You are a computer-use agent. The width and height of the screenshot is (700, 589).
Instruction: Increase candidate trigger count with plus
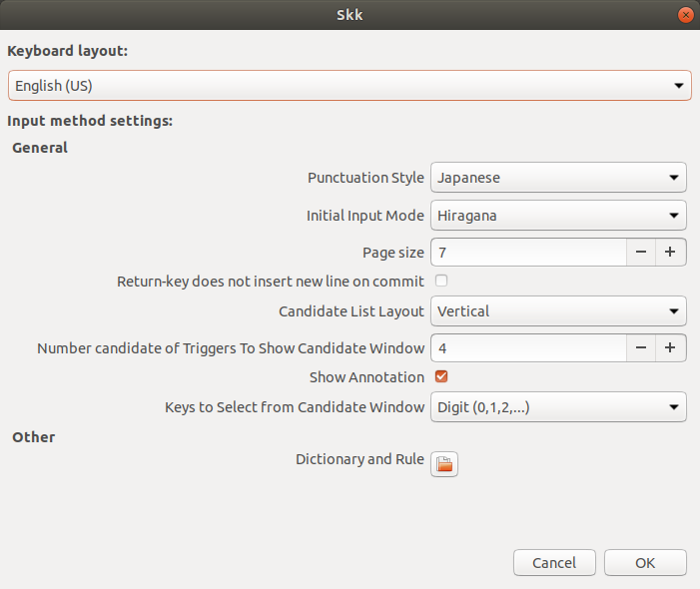point(670,348)
